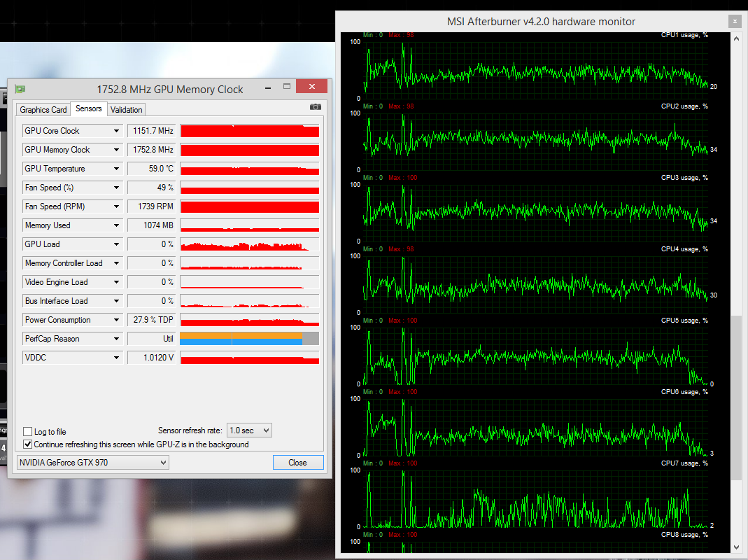Click the CPU2 usage graph in Afterburner
Image resolution: width=748 pixels, height=560 pixels.
(x=536, y=142)
